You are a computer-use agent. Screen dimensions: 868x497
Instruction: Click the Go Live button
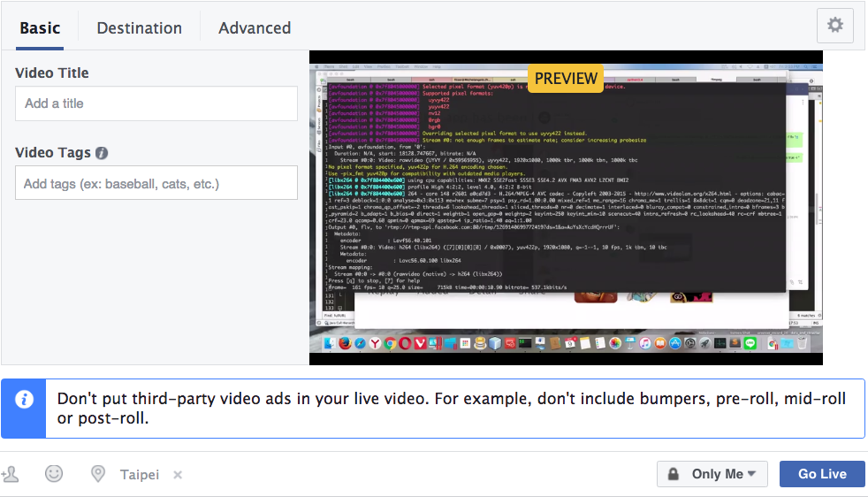[x=822, y=474]
